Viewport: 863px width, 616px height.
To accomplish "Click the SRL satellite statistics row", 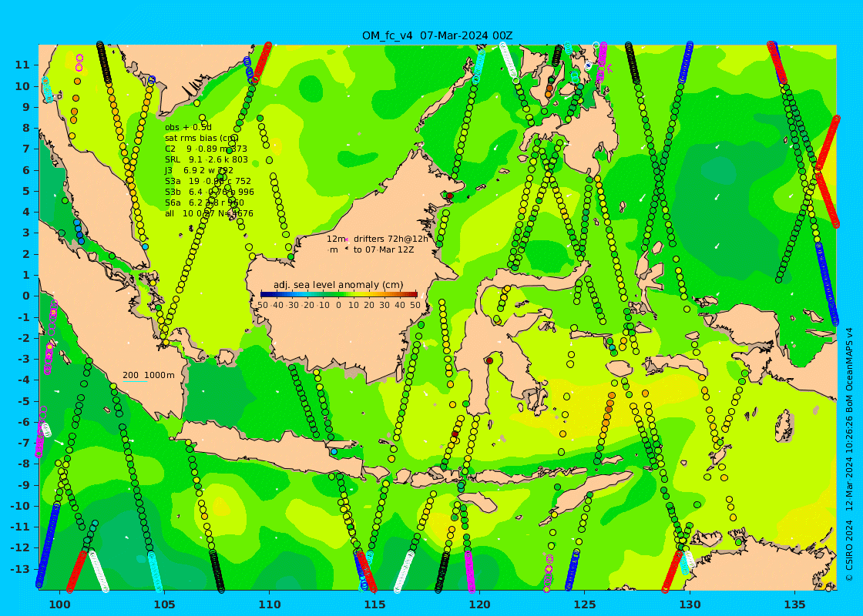I will pos(207,159).
